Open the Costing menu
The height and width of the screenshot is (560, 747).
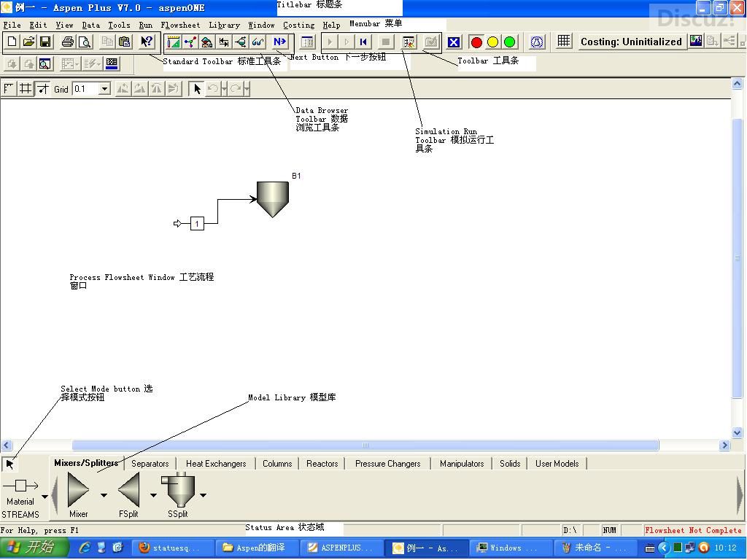[298, 26]
